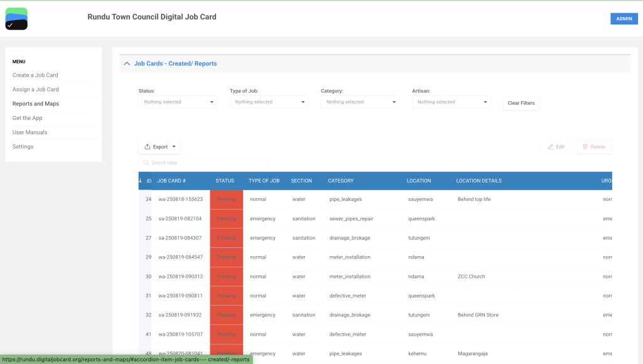
Task: Open the Export dropdown button
Action: 159,147
